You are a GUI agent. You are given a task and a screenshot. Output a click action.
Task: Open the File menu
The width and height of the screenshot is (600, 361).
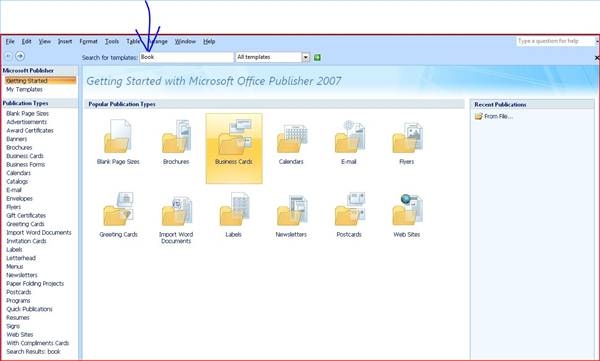coord(10,41)
